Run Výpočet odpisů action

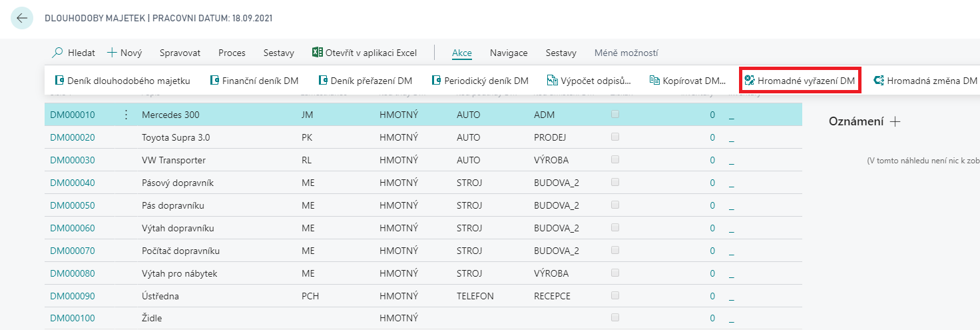(589, 81)
